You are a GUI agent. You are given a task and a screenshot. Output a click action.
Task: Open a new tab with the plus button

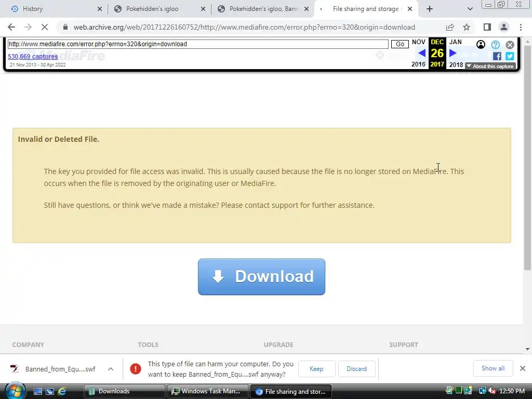coord(430,9)
